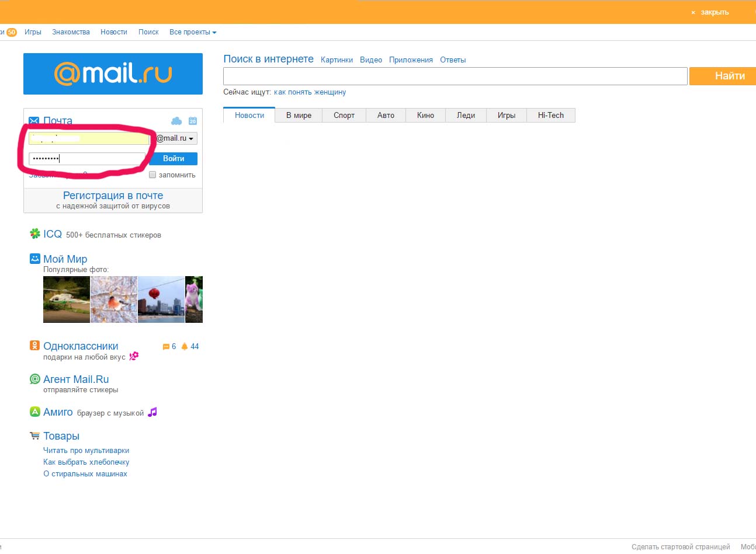Viewport: 756px width, 554px height.
Task: Open Одноклассники notifications bell 44
Action: coord(190,346)
